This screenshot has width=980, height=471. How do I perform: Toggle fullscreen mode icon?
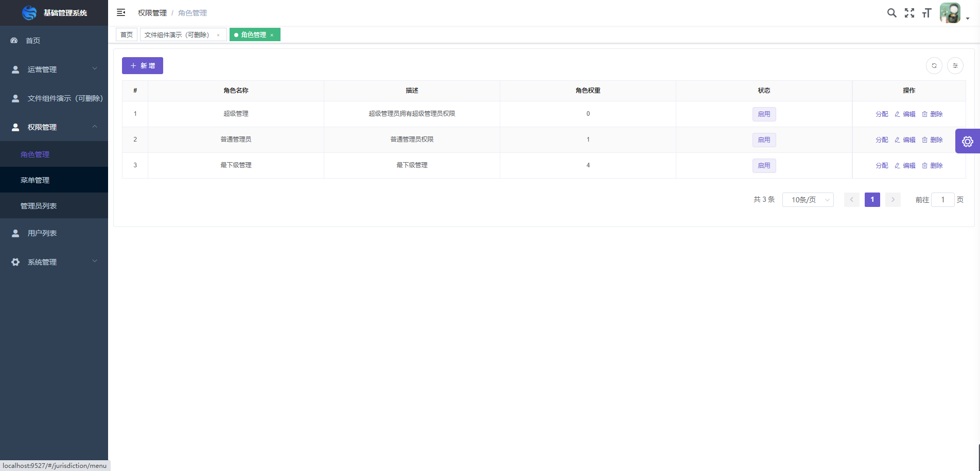909,13
